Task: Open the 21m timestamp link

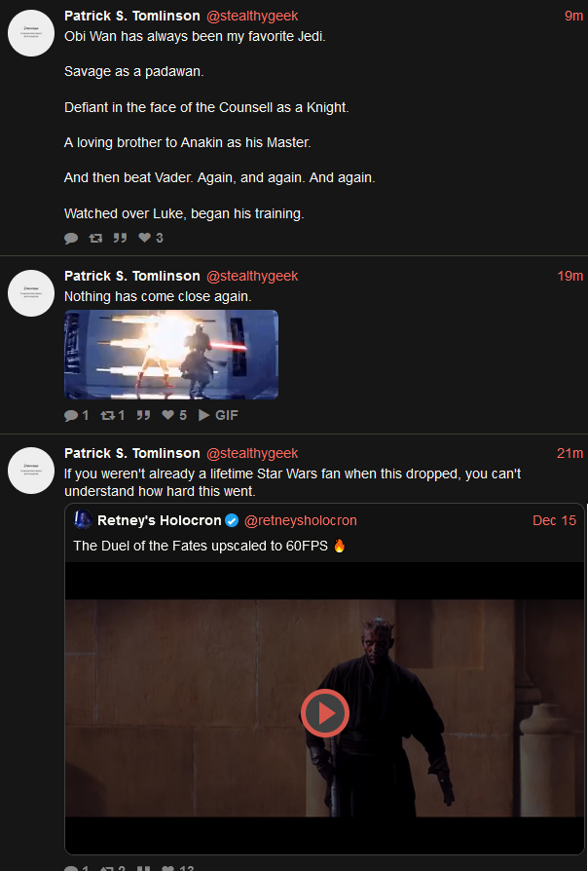Action: tap(570, 453)
